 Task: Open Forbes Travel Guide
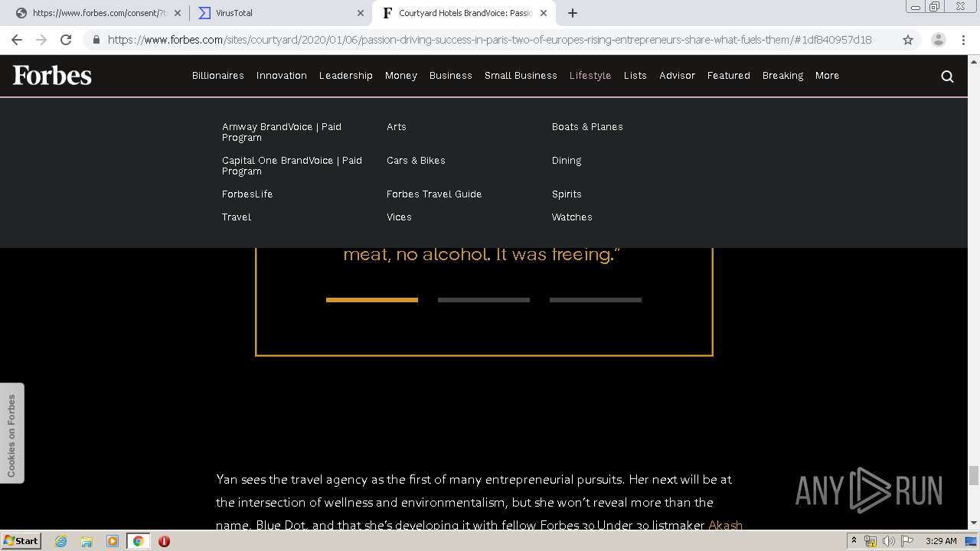click(434, 194)
